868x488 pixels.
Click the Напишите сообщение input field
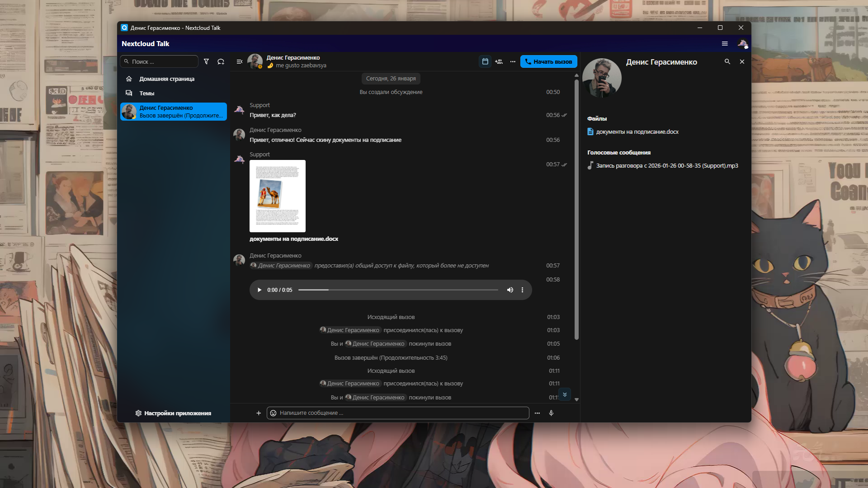tap(398, 413)
